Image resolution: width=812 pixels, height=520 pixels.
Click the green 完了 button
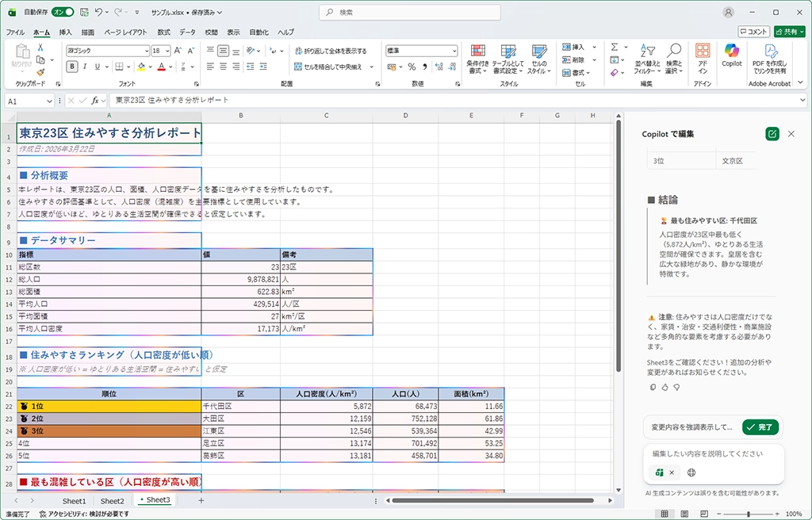click(760, 427)
